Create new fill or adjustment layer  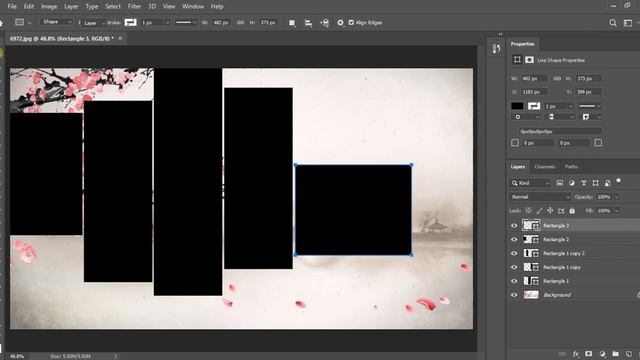pos(602,354)
